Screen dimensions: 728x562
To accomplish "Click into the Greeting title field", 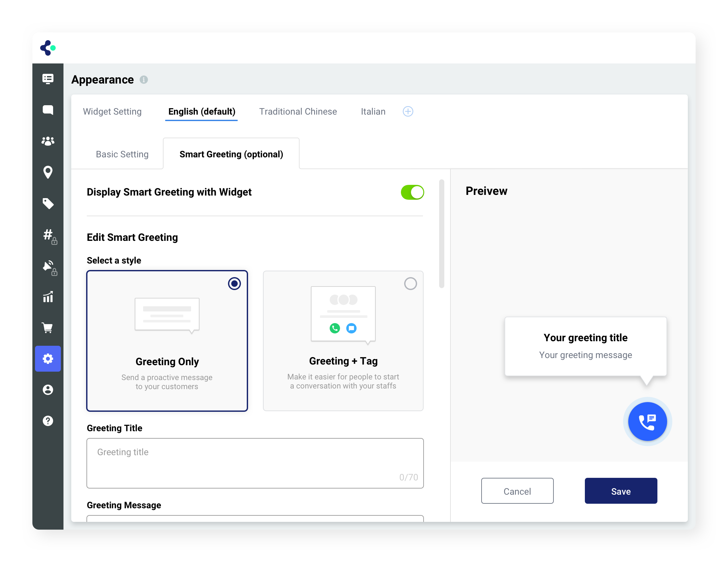I will click(x=255, y=463).
